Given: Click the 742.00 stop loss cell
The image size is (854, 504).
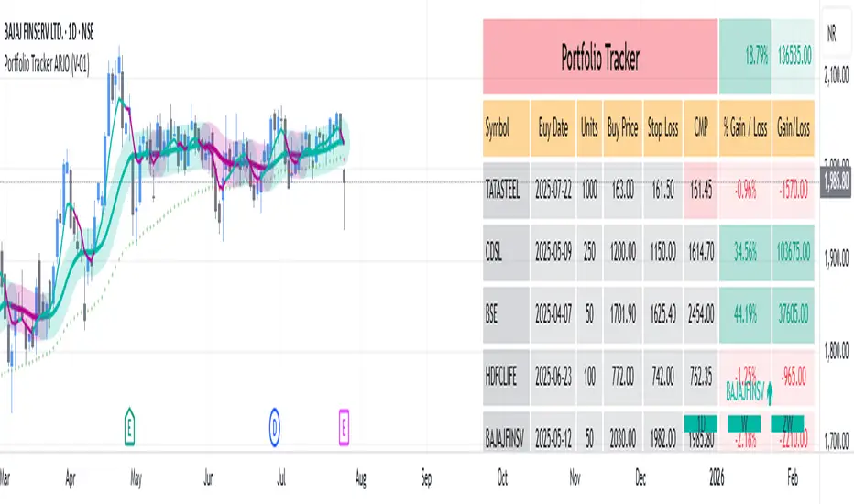Looking at the screenshot, I should [662, 377].
